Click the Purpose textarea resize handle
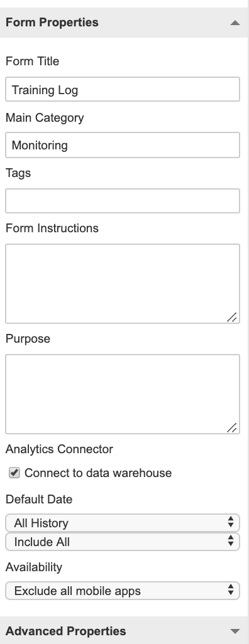Viewport: 249px width, 644px height. tap(232, 427)
